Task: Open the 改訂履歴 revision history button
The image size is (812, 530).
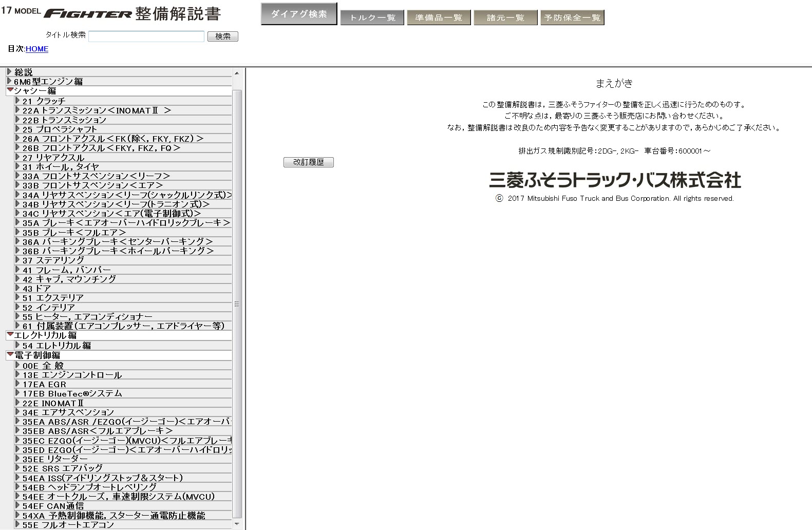Action: tap(308, 162)
